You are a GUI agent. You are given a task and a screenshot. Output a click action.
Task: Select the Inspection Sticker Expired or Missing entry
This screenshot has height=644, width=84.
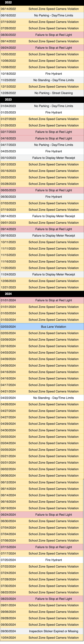(x=42, y=631)
